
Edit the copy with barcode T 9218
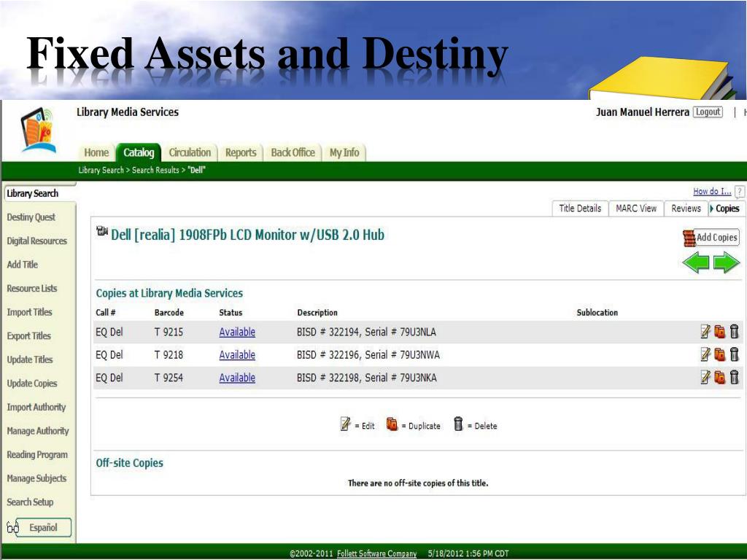[705, 354]
